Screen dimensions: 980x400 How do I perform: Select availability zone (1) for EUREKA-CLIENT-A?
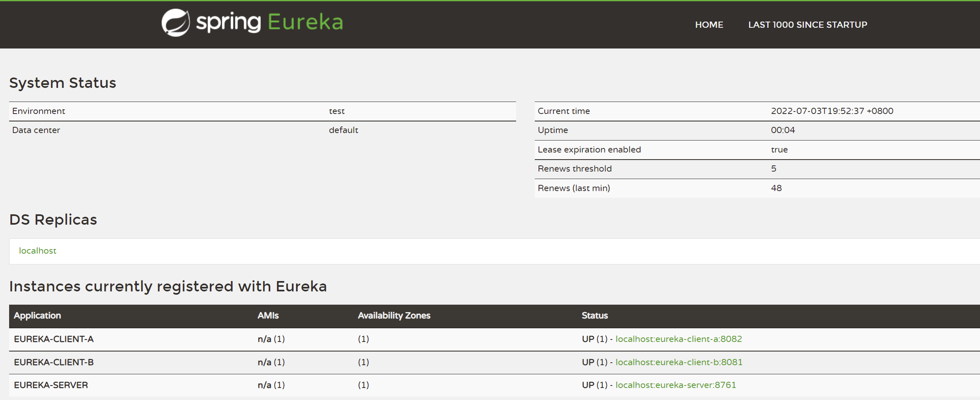click(x=364, y=339)
